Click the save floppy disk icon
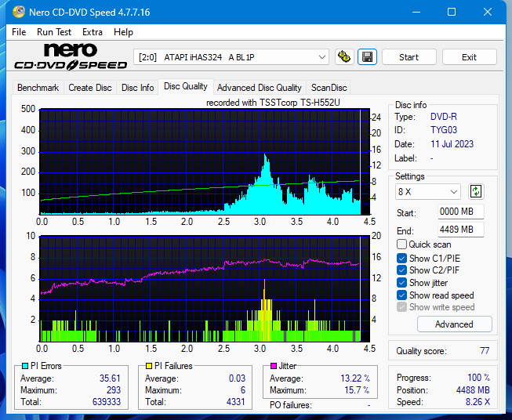The image size is (512, 420). click(x=368, y=57)
